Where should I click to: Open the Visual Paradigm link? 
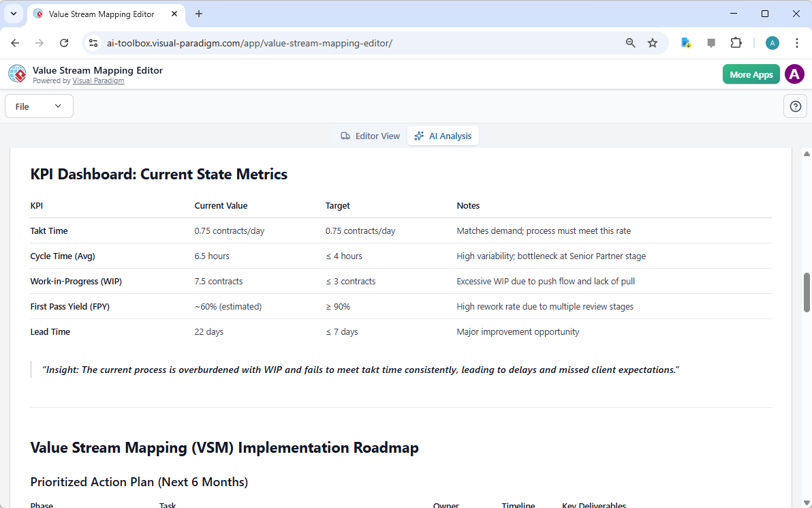pos(98,80)
